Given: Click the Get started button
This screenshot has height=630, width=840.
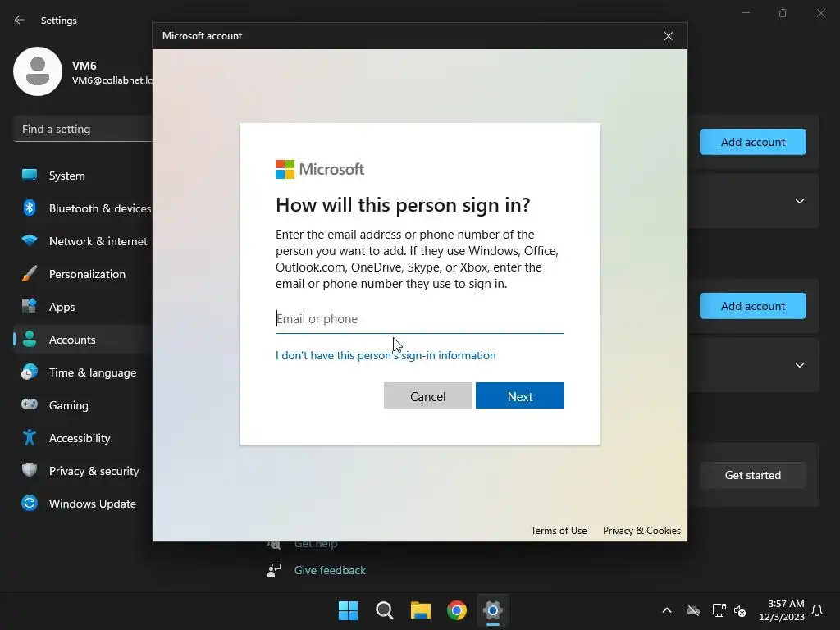Looking at the screenshot, I should tap(753, 475).
